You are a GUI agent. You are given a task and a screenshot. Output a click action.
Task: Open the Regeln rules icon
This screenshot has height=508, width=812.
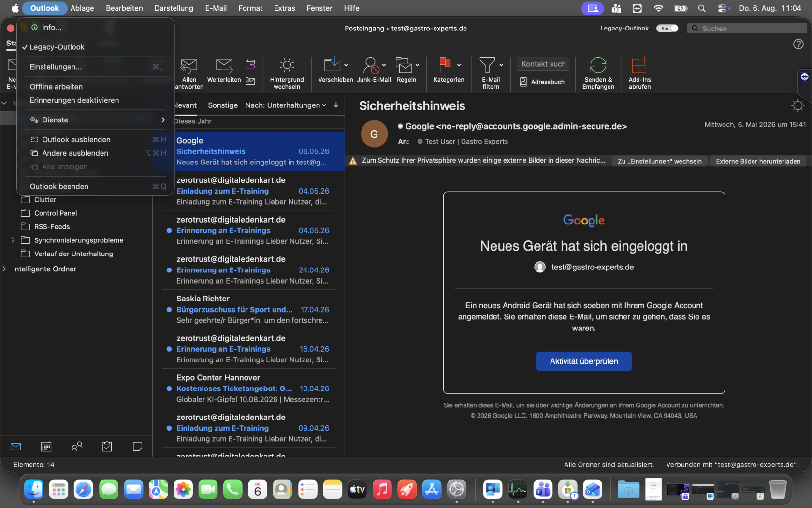[x=404, y=65]
